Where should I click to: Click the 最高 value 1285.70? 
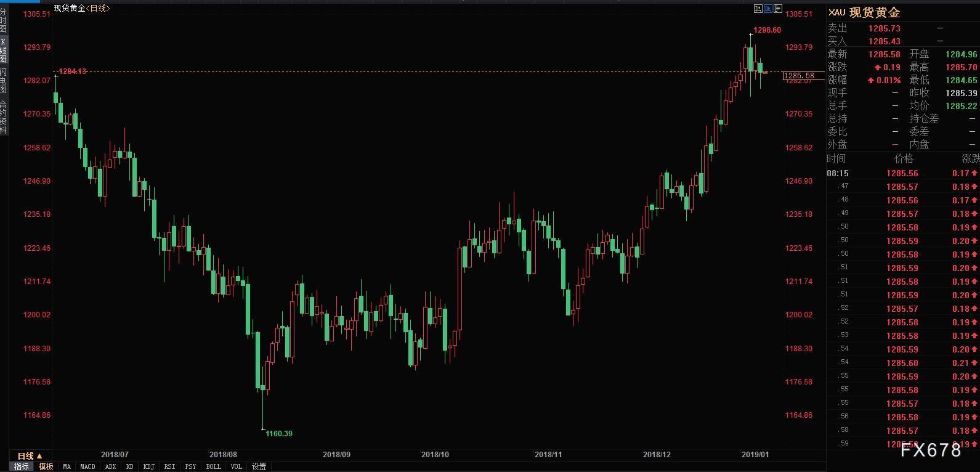pyautogui.click(x=962, y=67)
